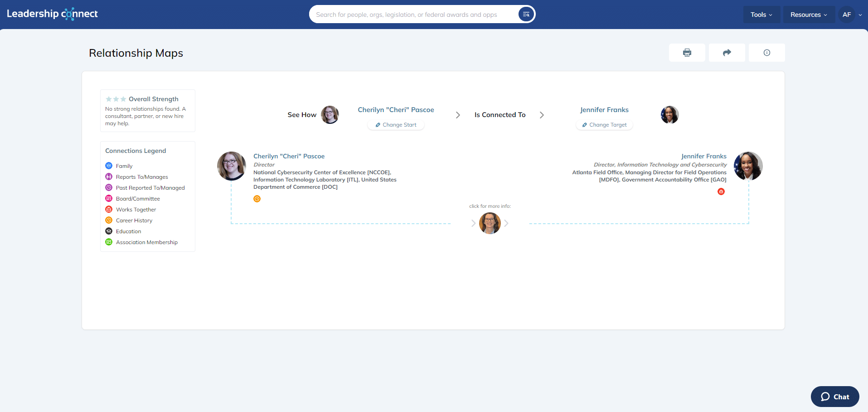The height and width of the screenshot is (412, 868).
Task: Click left chevron beside intermediate contact photo
Action: tap(473, 223)
